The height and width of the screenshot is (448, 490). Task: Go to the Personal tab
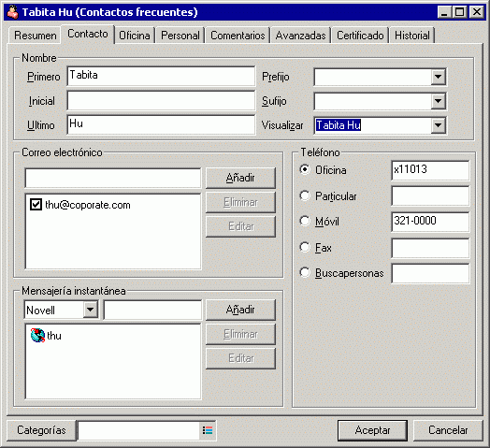pos(180,36)
